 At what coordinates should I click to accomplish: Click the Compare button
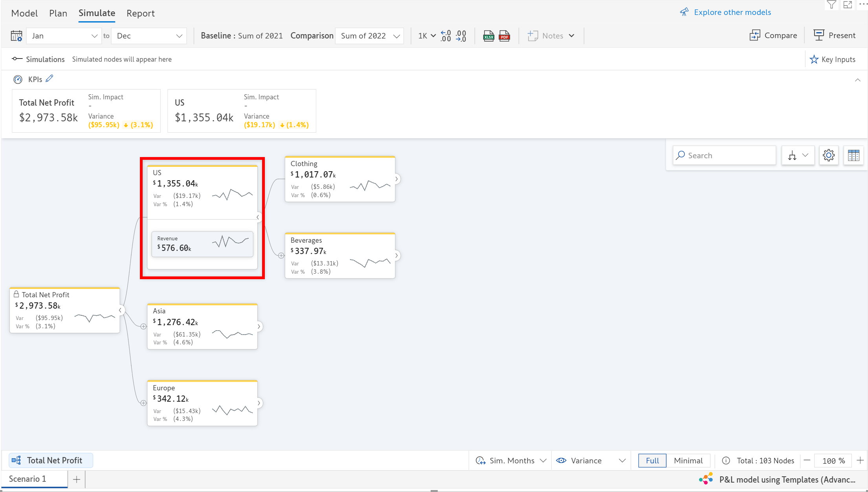773,35
